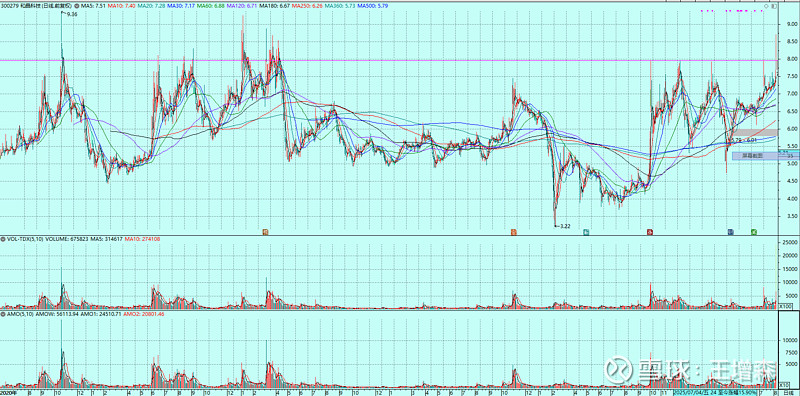Click the orange event marker icon near price axis bottom center

pyautogui.click(x=513, y=232)
